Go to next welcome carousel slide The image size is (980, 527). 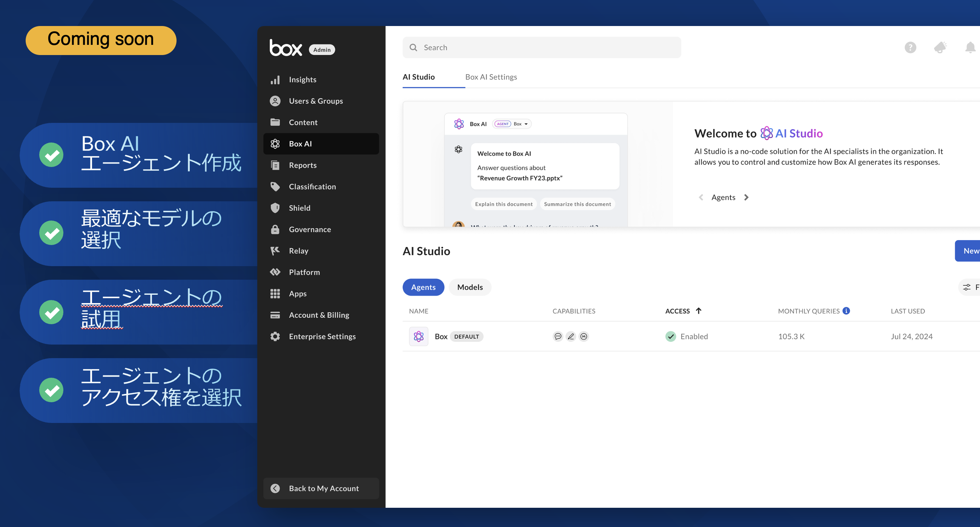[746, 197]
